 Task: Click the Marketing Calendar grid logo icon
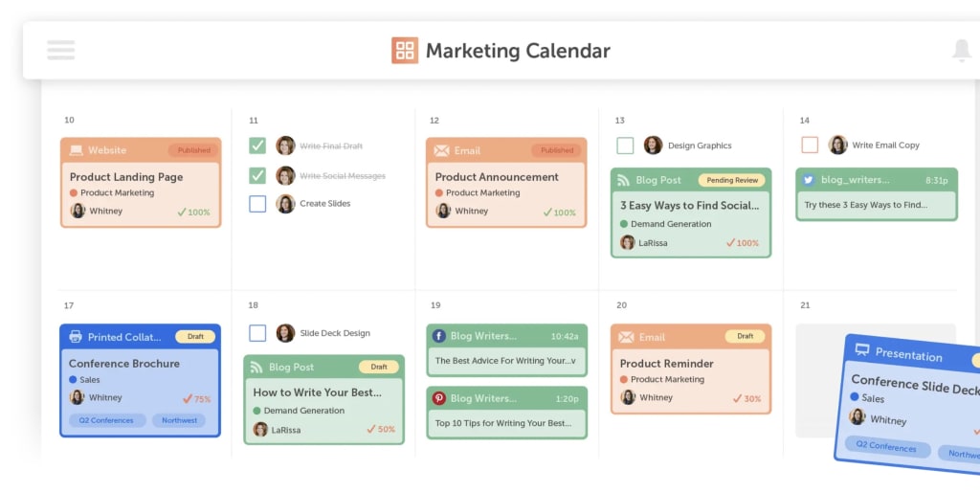click(x=405, y=51)
